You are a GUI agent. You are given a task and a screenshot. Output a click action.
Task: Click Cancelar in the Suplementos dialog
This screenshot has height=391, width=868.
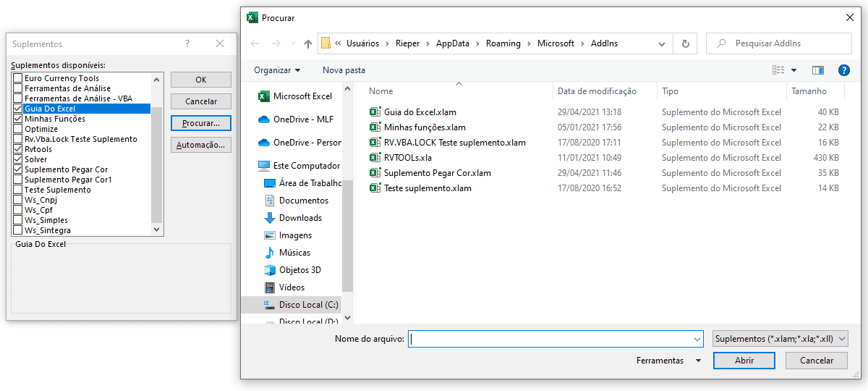(x=201, y=101)
